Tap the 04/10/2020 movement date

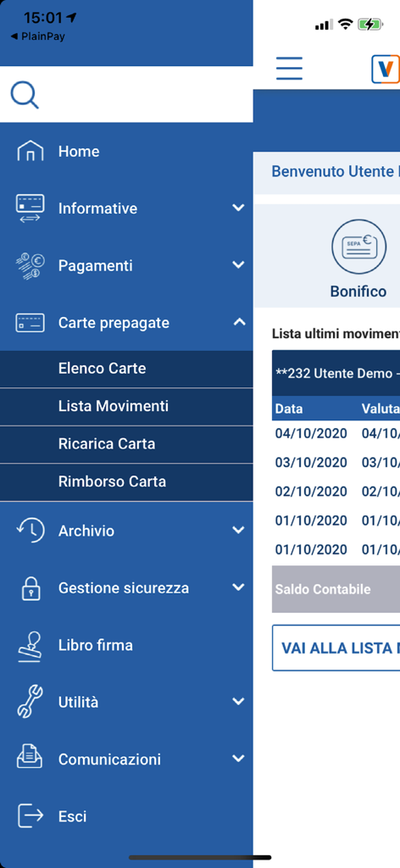click(x=311, y=433)
